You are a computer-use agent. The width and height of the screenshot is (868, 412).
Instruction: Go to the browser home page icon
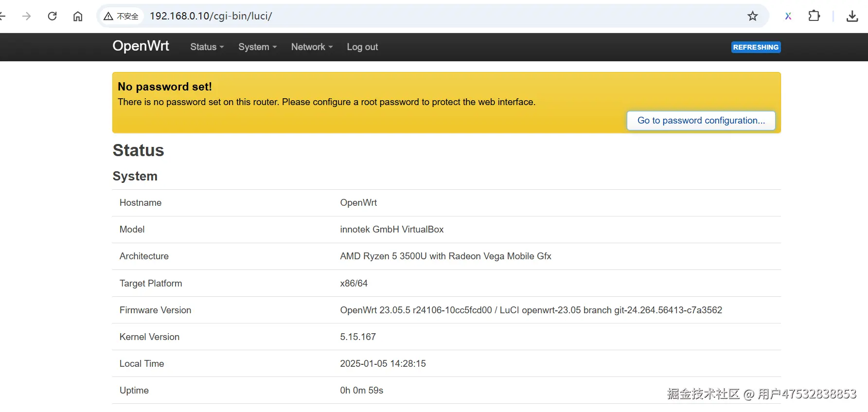coord(78,16)
